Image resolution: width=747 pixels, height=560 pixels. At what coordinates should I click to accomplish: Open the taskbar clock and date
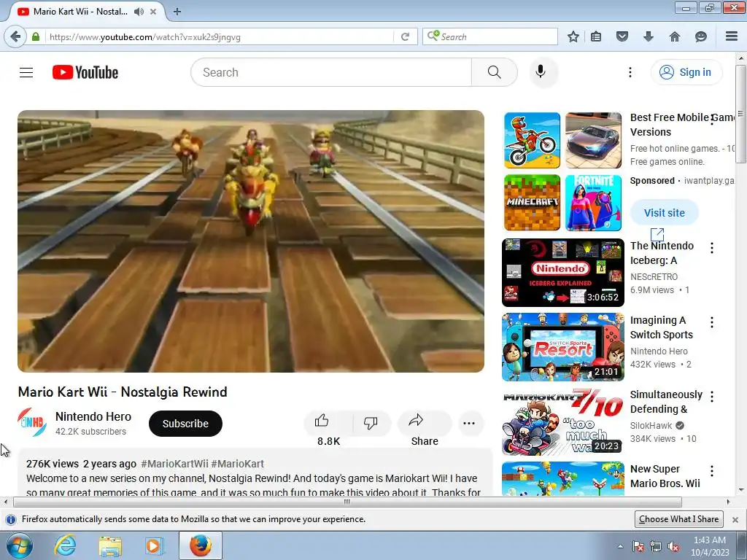coord(709,546)
